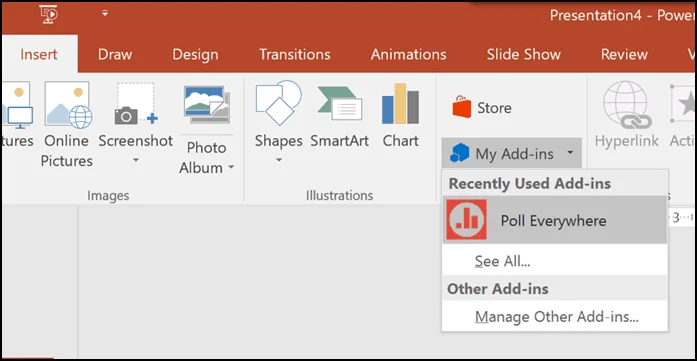
Task: Select See All... in add-ins menu
Action: [x=555, y=261]
